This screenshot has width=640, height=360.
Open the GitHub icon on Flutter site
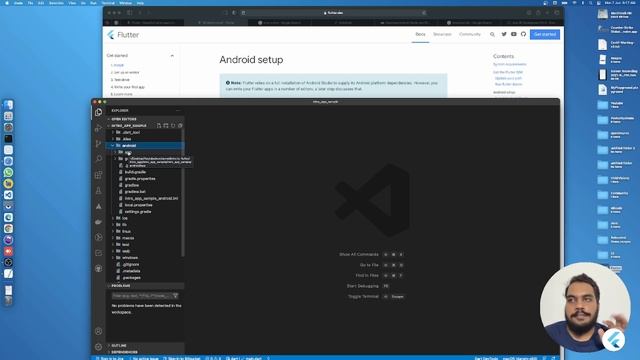(523, 34)
